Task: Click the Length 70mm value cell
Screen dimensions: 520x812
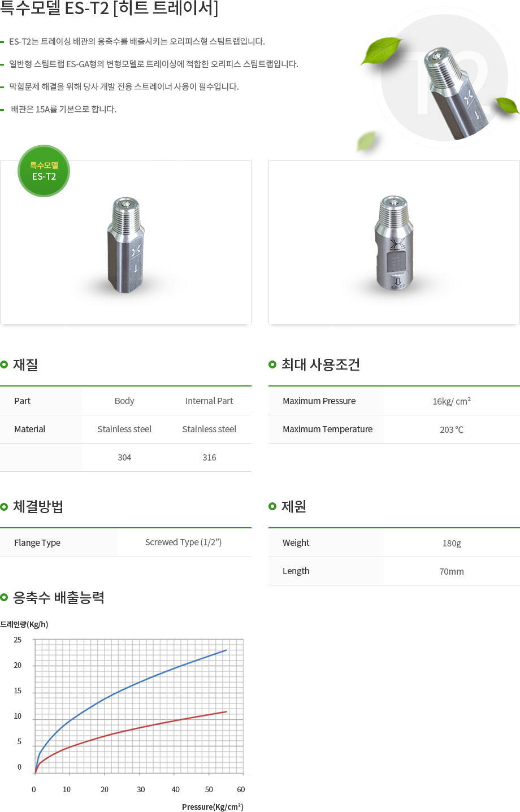Action: (452, 571)
